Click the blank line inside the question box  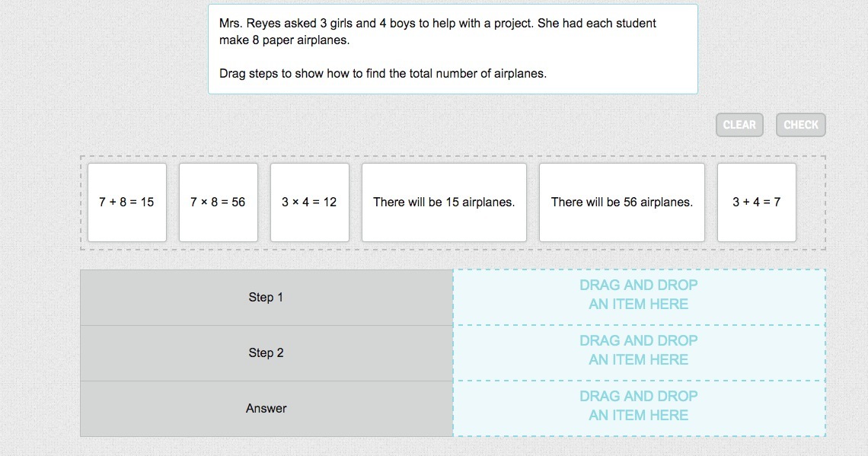[452, 57]
